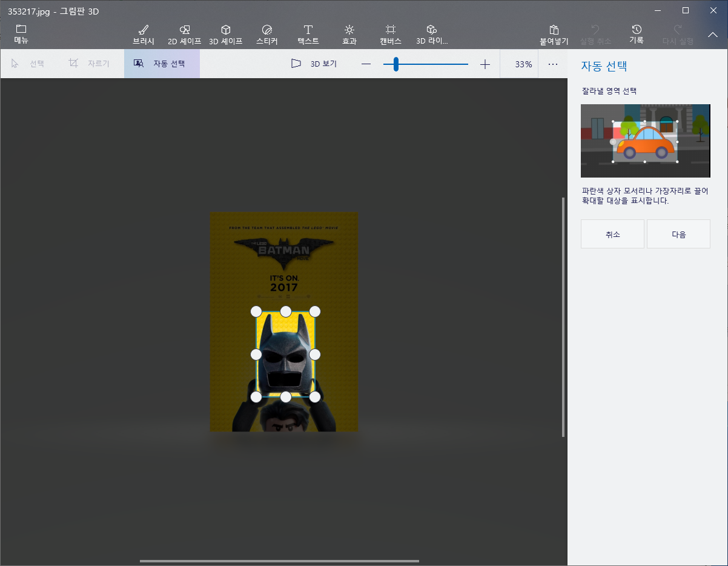Click the 잘라낼 영역 선택 label
The image size is (728, 566).
(x=609, y=91)
